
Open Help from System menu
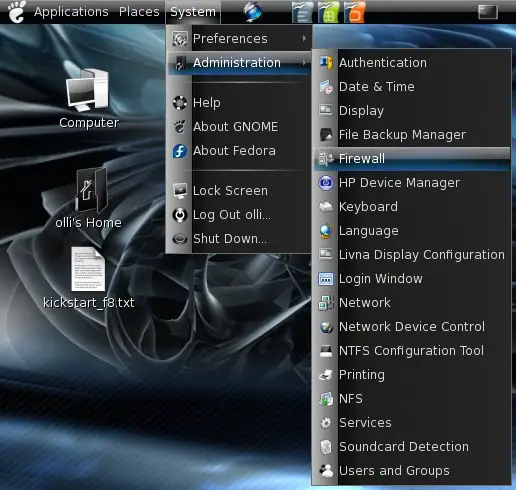click(x=239, y=103)
